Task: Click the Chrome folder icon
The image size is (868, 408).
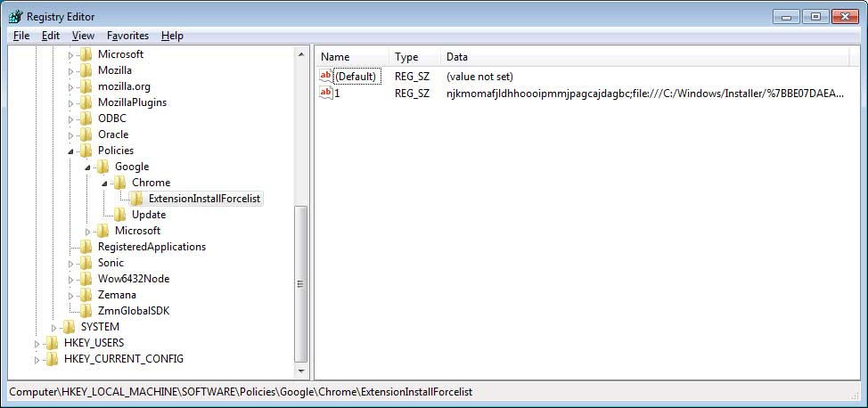Action: (119, 183)
